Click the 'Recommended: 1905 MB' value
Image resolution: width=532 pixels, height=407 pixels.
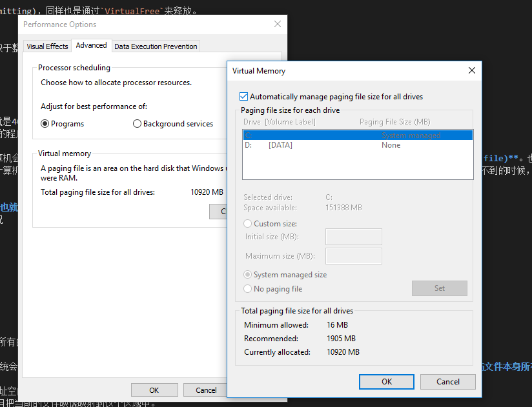341,339
